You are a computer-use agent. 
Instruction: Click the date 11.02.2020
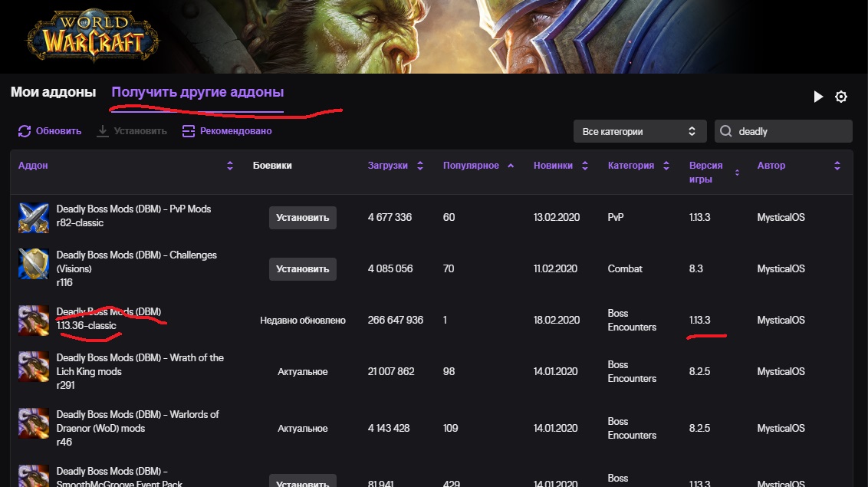pyautogui.click(x=555, y=268)
